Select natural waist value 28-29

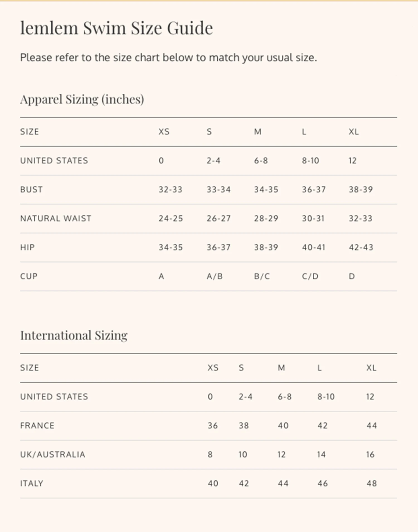click(266, 218)
